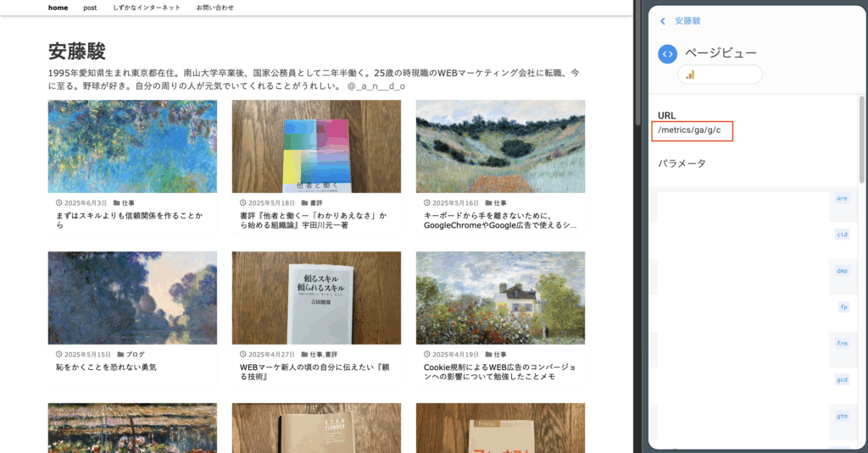Open post Cookie規制によるWEB広告
This screenshot has width=868, height=453.
(500, 372)
